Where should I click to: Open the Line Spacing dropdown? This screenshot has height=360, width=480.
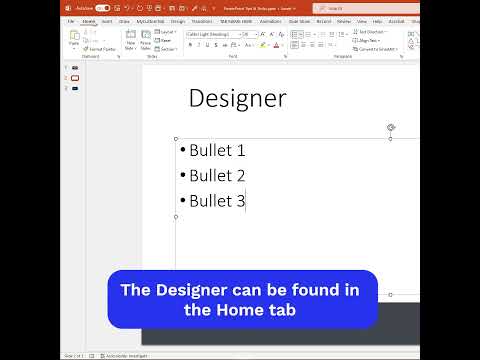(342, 34)
